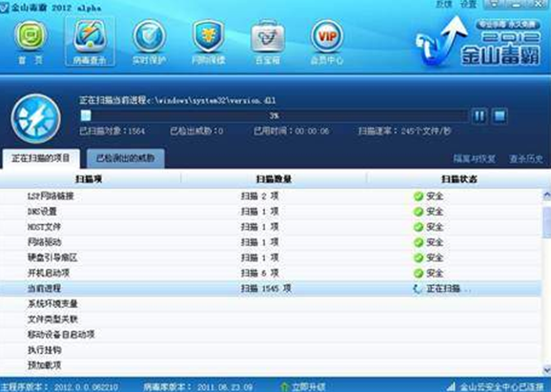Click the 扫描 1545 项 count cell

(266, 289)
